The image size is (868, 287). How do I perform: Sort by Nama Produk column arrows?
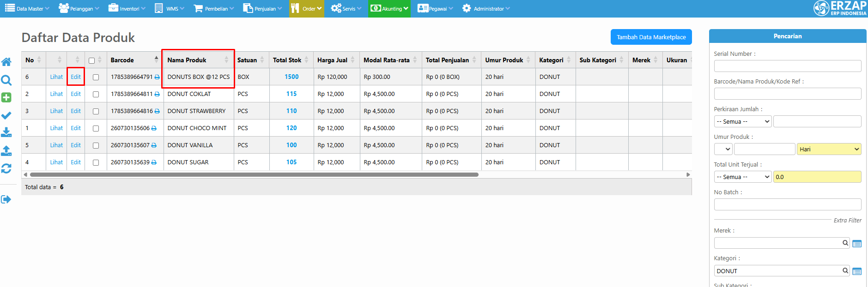pos(226,60)
